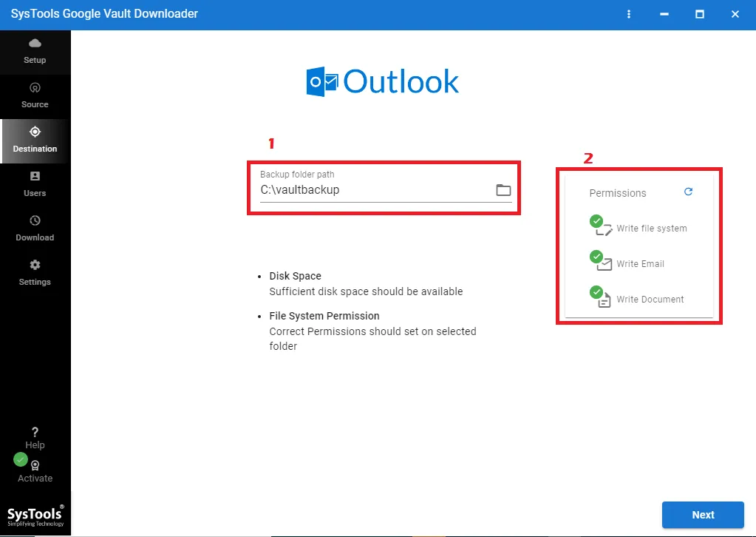Image resolution: width=756 pixels, height=537 pixels.
Task: Click the 'Write file system' label
Action: point(652,229)
